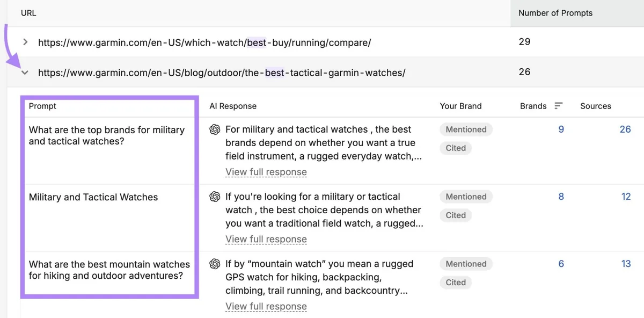Click ChatGPT icon beside 'If by mountain watch' response
644x318 pixels.
215,264
